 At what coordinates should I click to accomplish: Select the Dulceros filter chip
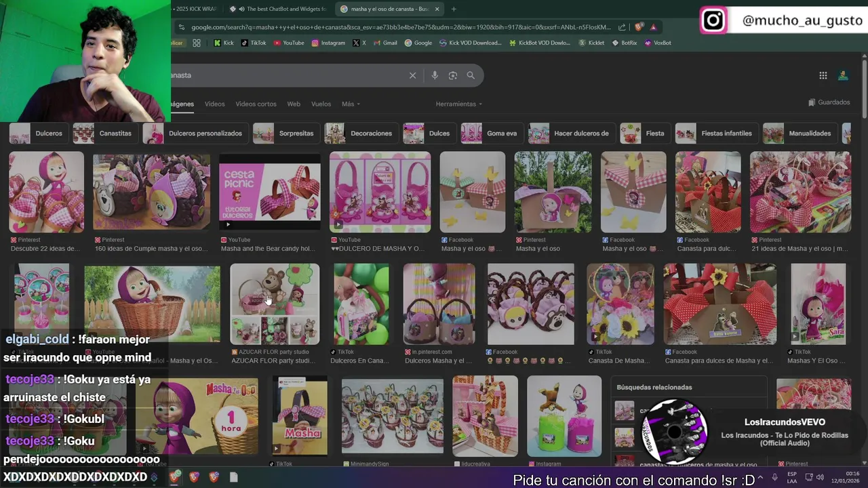click(38, 134)
